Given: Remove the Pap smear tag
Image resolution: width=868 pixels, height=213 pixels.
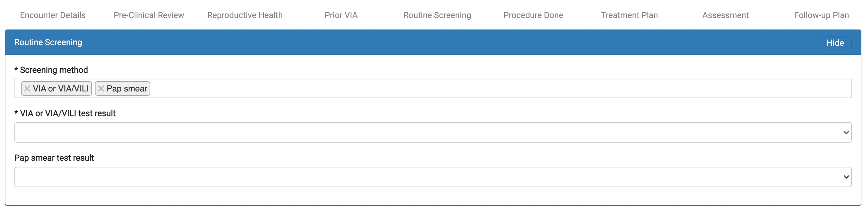Looking at the screenshot, I should click(101, 88).
